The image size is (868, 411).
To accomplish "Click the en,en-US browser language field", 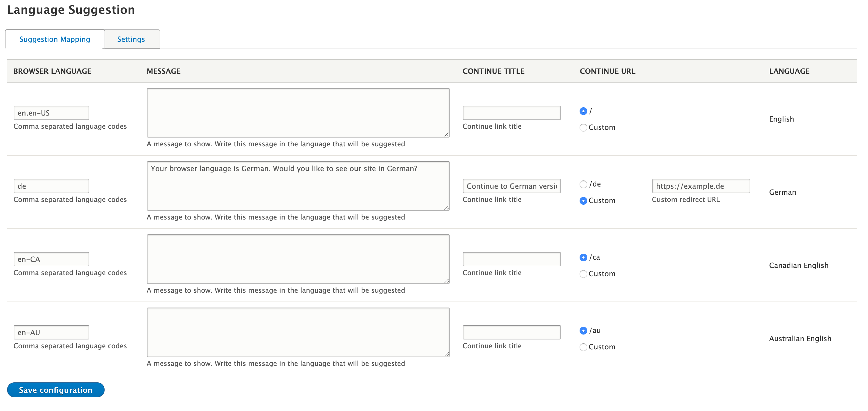I will (x=51, y=113).
